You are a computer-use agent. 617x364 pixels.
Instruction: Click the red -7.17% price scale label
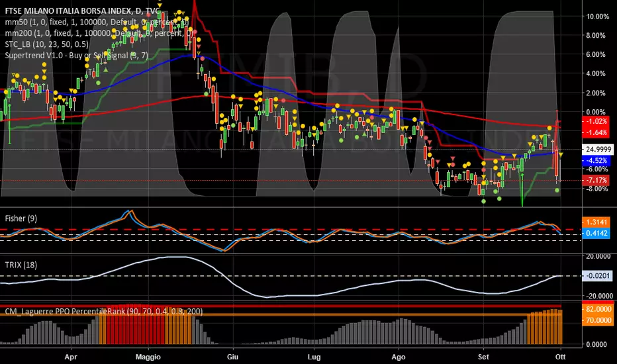point(596,180)
